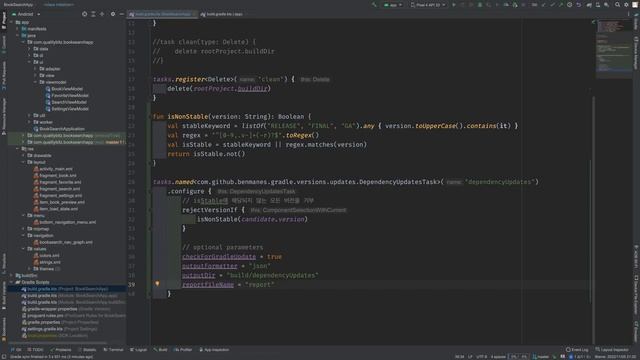Collapse the viewmodel folder
Viewport: 640px width, 360px height.
pyautogui.click(x=36, y=82)
